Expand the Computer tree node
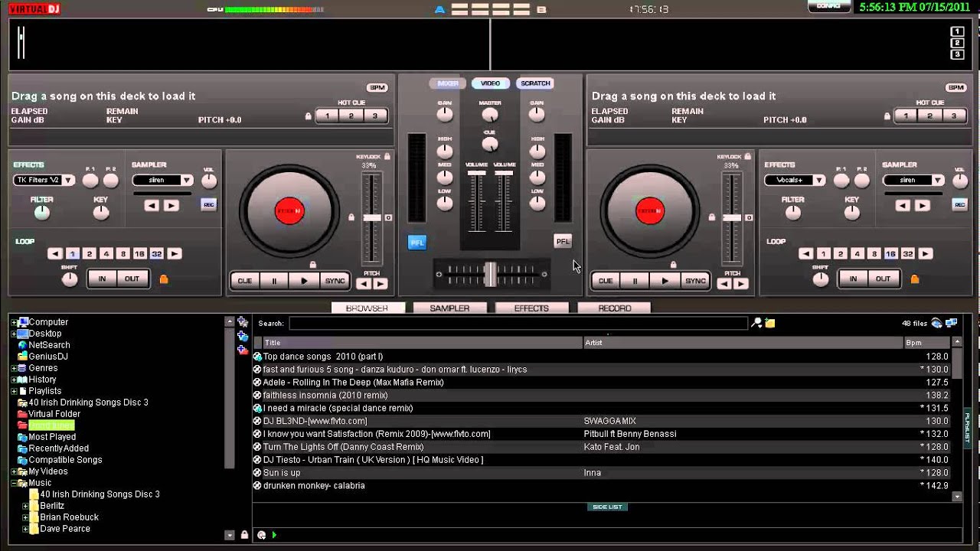 tap(14, 322)
